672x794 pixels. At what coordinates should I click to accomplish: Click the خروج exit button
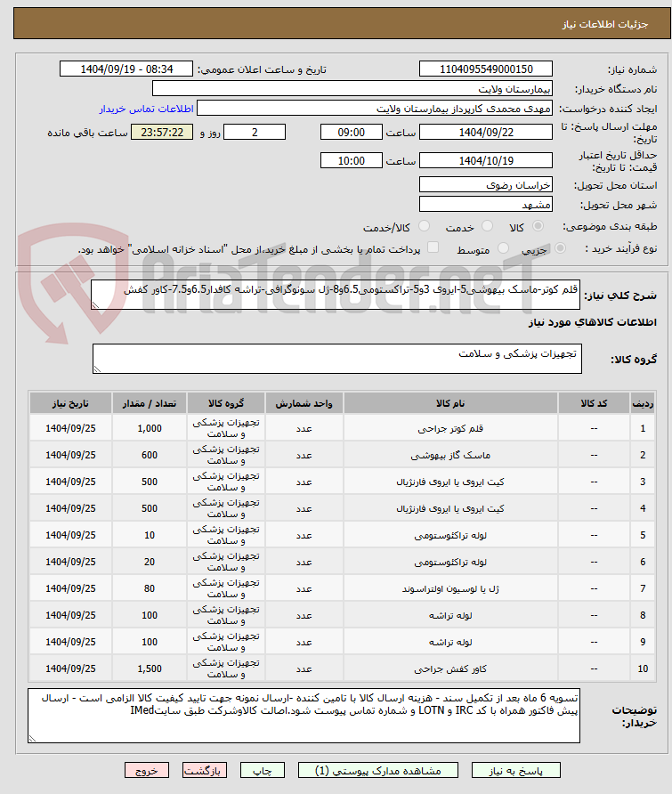[147, 770]
